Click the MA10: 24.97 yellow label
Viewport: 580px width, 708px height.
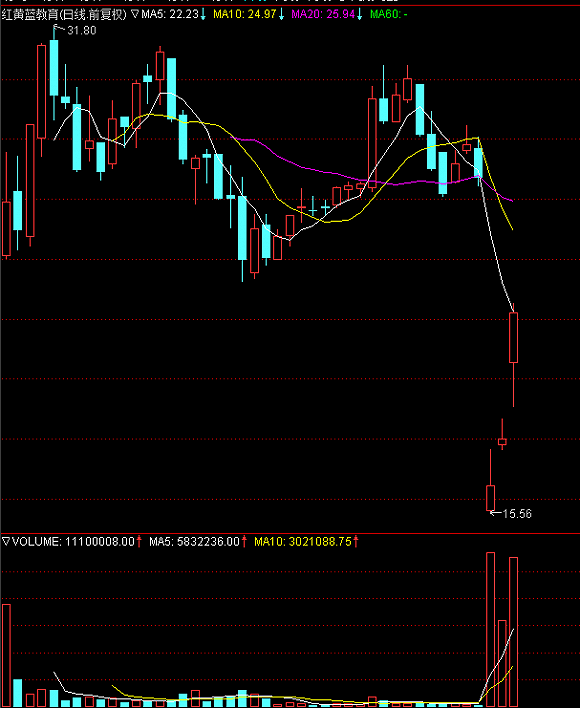[244, 14]
